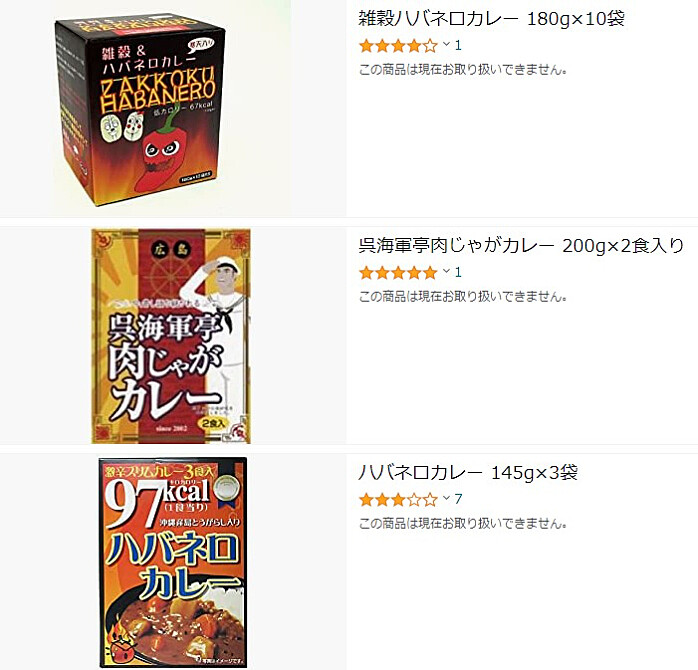Open the 呉海軍亭肉じゃがカレー 200g×2食入り product title
This screenshot has width=698, height=670.
tap(521, 246)
